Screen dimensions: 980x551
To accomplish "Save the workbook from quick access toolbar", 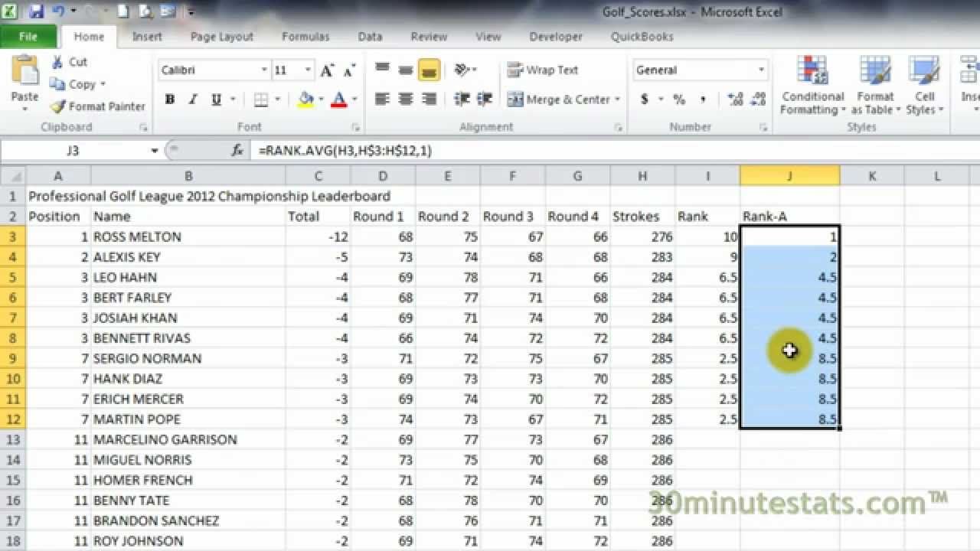I will click(35, 11).
